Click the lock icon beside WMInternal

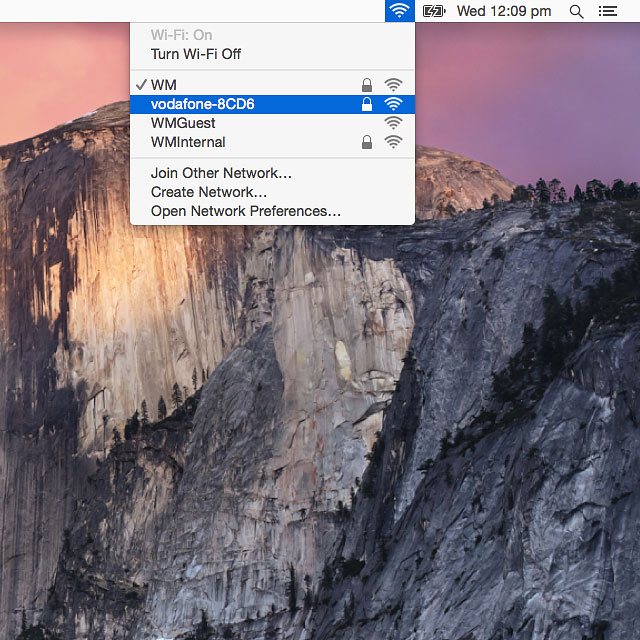point(367,142)
